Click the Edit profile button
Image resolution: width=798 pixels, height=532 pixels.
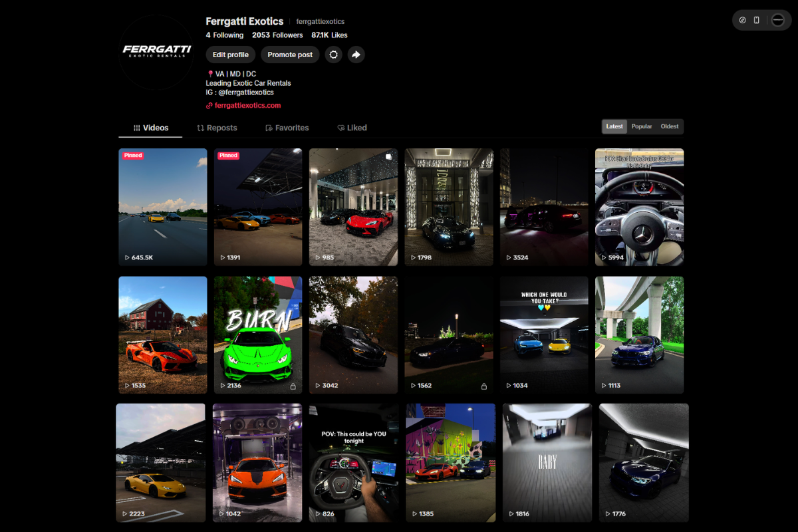231,55
